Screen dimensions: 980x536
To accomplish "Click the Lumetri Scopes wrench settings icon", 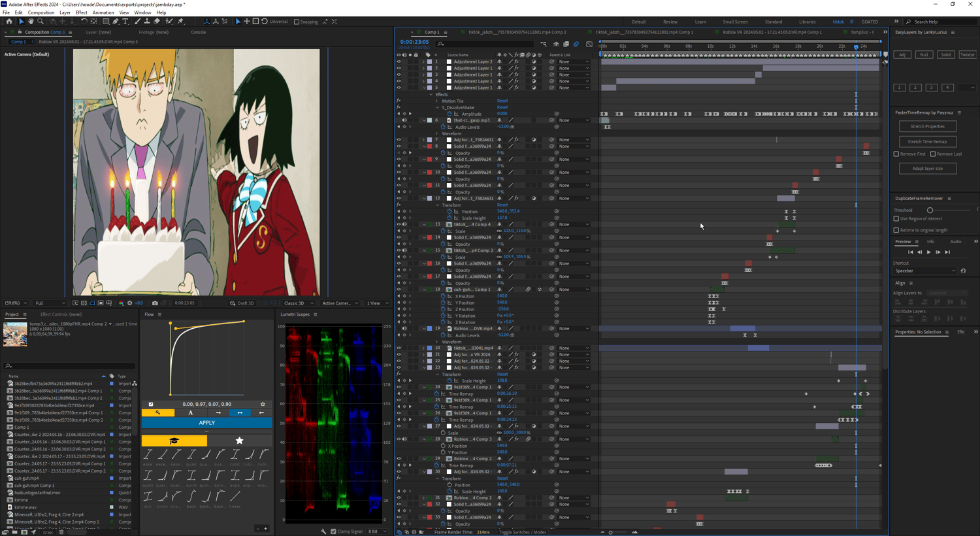I will tap(323, 531).
